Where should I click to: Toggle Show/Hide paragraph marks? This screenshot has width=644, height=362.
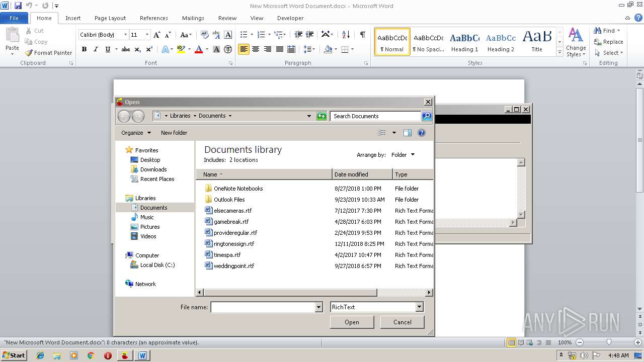click(x=362, y=35)
